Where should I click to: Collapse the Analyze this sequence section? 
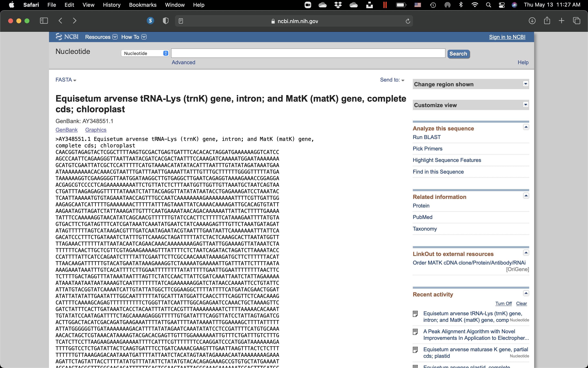(526, 127)
